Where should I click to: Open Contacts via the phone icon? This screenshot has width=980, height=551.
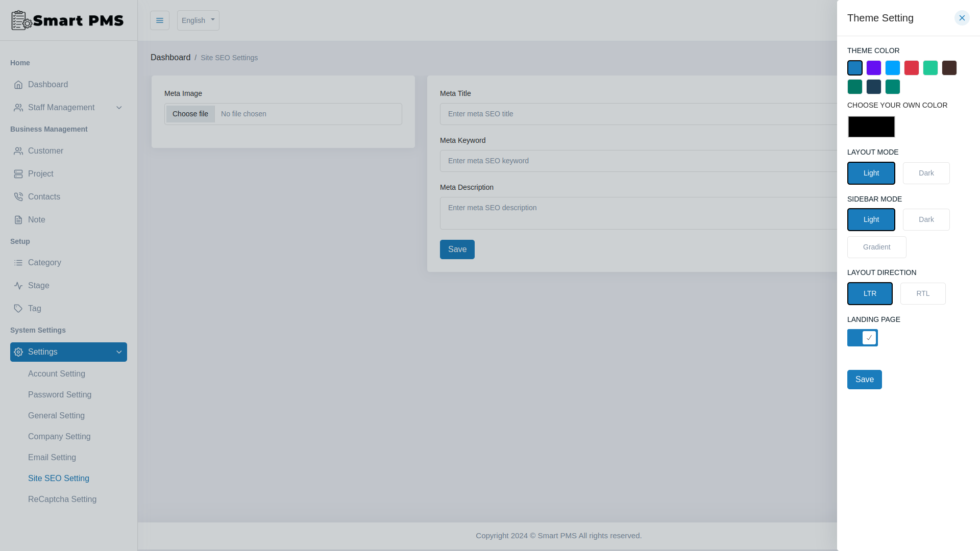[18, 196]
